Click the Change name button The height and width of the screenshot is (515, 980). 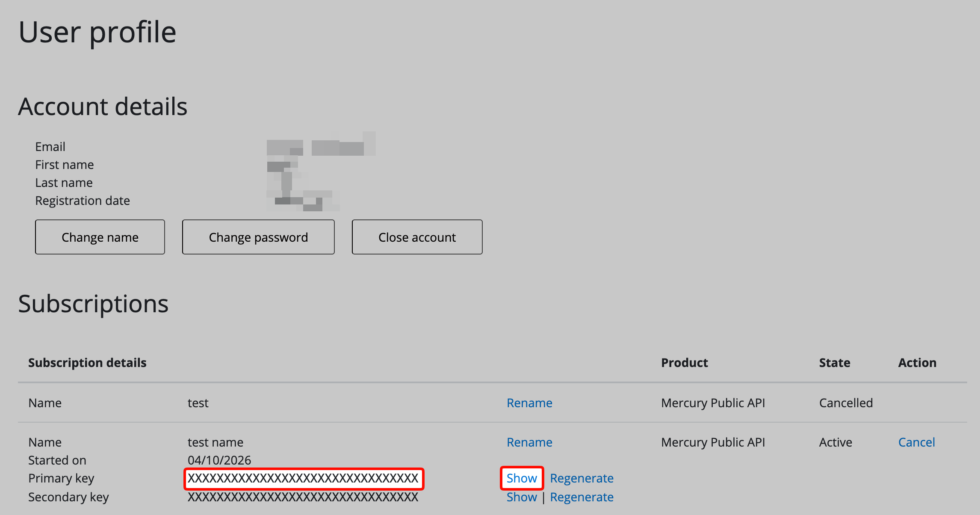tap(100, 237)
